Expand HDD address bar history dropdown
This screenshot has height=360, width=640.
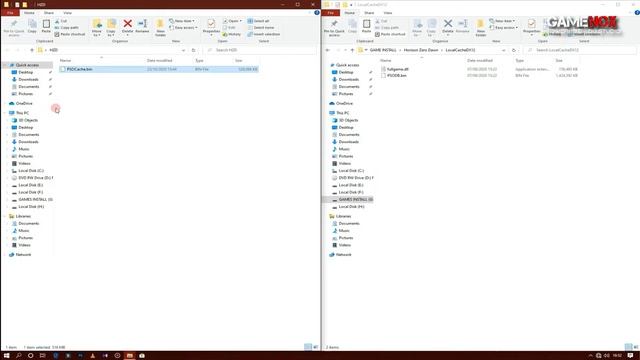coord(183,50)
